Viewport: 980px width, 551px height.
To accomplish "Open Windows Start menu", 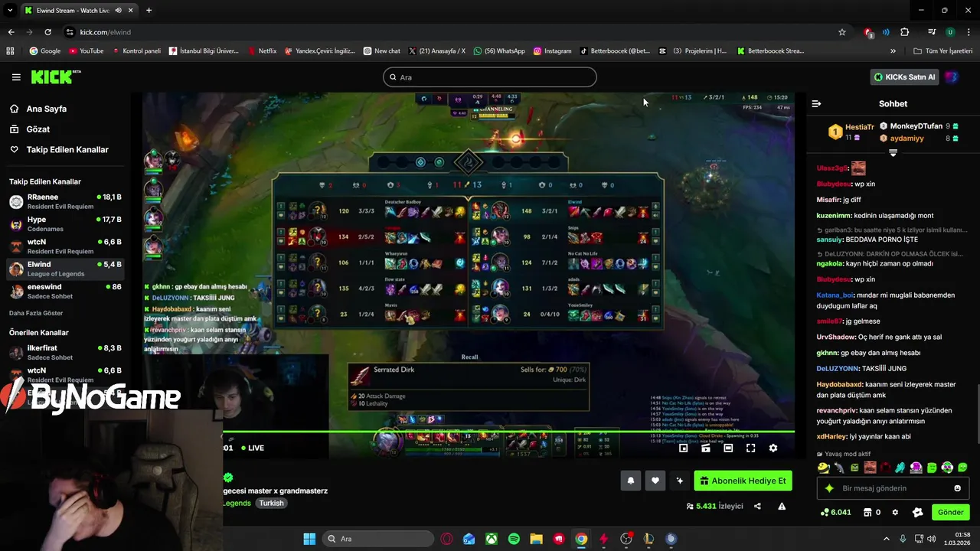I will [x=309, y=539].
